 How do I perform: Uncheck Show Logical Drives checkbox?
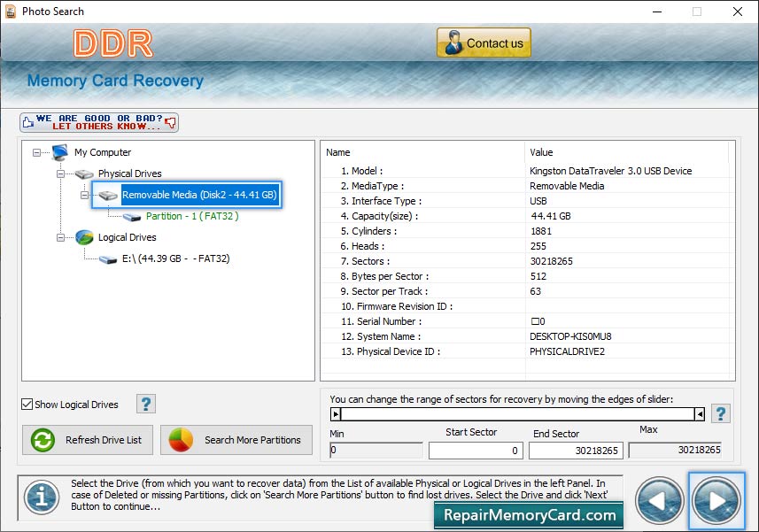click(27, 405)
